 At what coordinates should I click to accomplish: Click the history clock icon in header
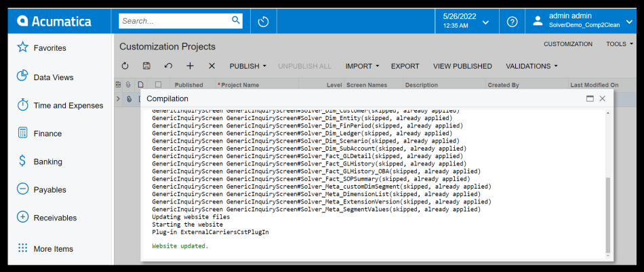(x=264, y=22)
